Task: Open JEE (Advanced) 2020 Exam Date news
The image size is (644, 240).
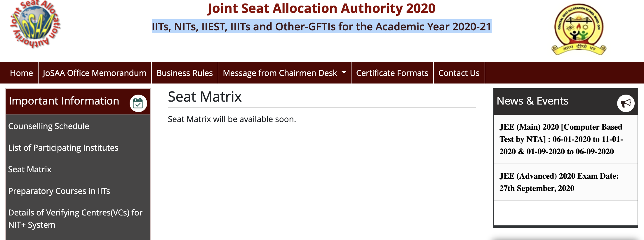Action: [559, 182]
